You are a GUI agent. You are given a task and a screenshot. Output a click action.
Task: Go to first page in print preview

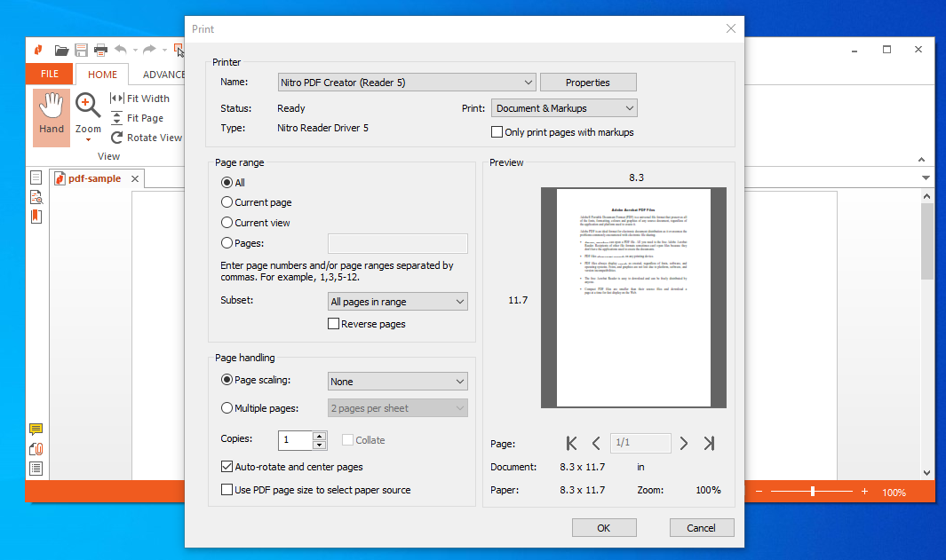[x=571, y=444]
